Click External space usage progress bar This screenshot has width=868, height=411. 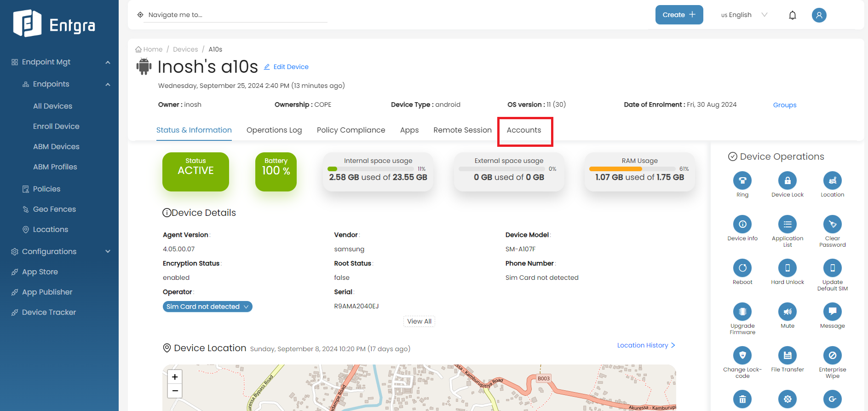502,169
